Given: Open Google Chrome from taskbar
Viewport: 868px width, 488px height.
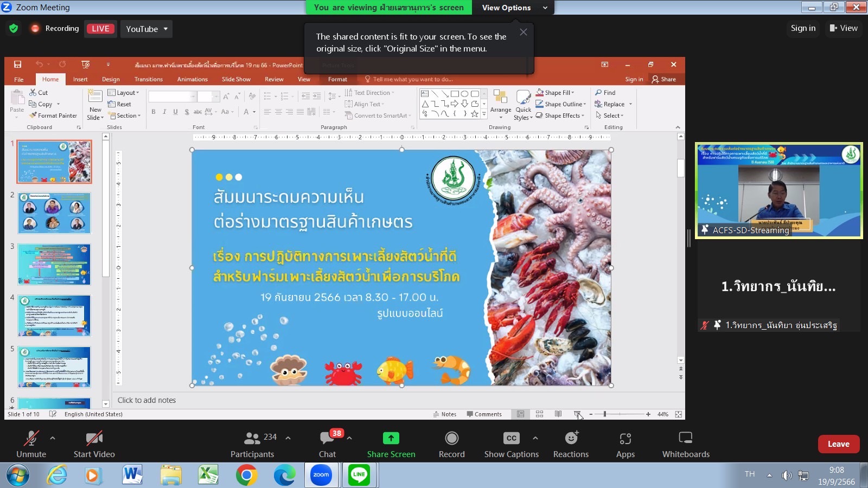Looking at the screenshot, I should coord(246,476).
